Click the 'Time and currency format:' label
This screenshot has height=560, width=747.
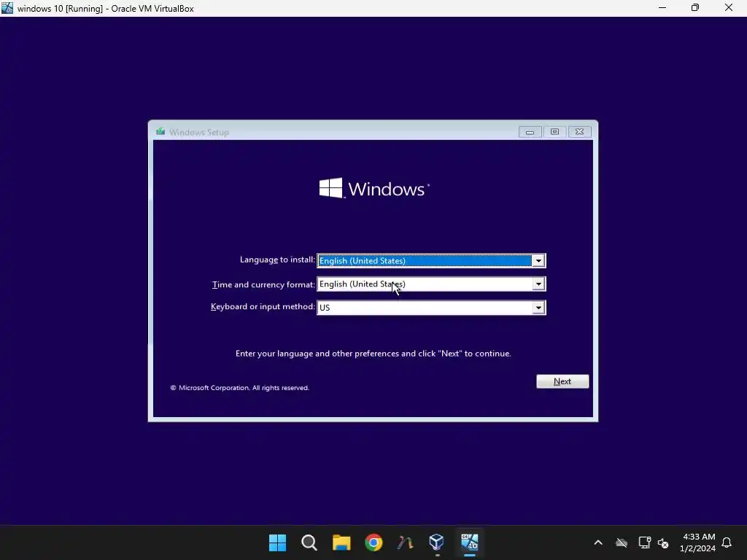coord(263,284)
